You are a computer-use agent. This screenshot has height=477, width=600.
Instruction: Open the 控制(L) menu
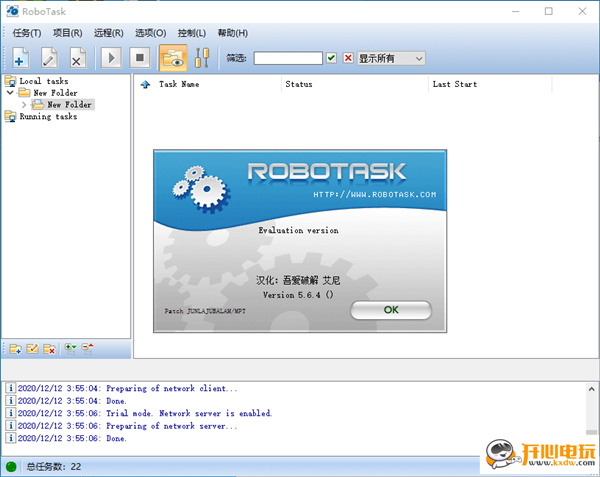tap(192, 33)
